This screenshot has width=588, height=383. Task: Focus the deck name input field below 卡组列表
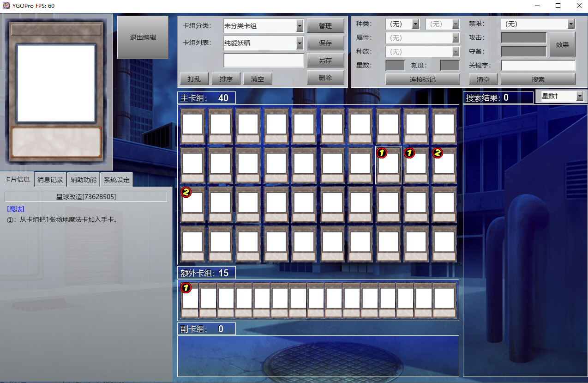[264, 61]
